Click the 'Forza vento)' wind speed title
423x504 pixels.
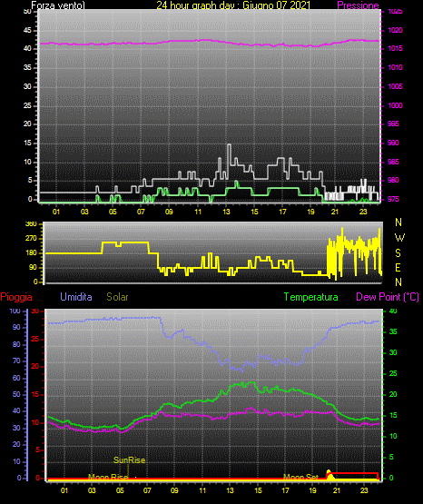tap(58, 5)
